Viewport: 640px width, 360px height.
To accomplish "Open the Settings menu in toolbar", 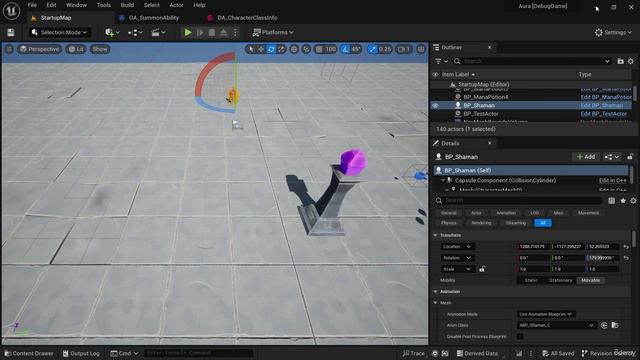I will [613, 32].
